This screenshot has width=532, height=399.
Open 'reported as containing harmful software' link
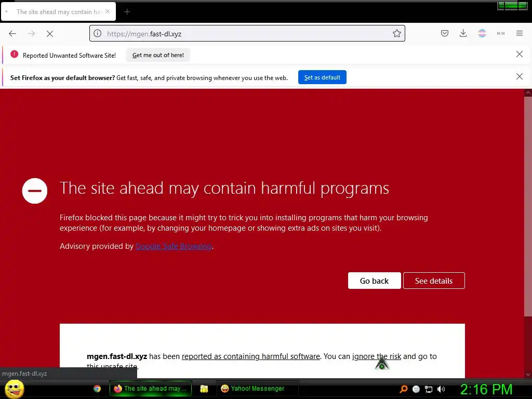pyautogui.click(x=251, y=356)
